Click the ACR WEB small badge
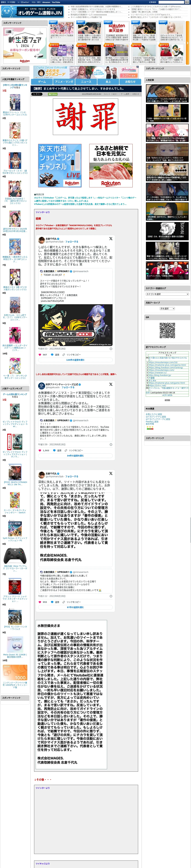191x868 pixels. tap(167, 400)
